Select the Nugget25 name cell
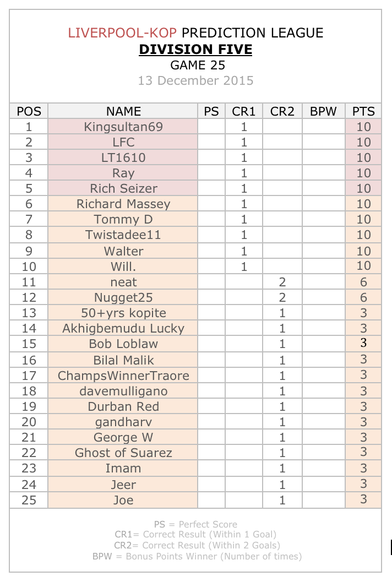 click(123, 297)
